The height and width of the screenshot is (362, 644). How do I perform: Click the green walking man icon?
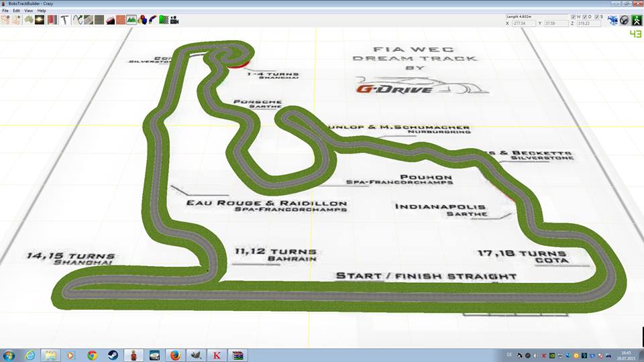coord(637,20)
